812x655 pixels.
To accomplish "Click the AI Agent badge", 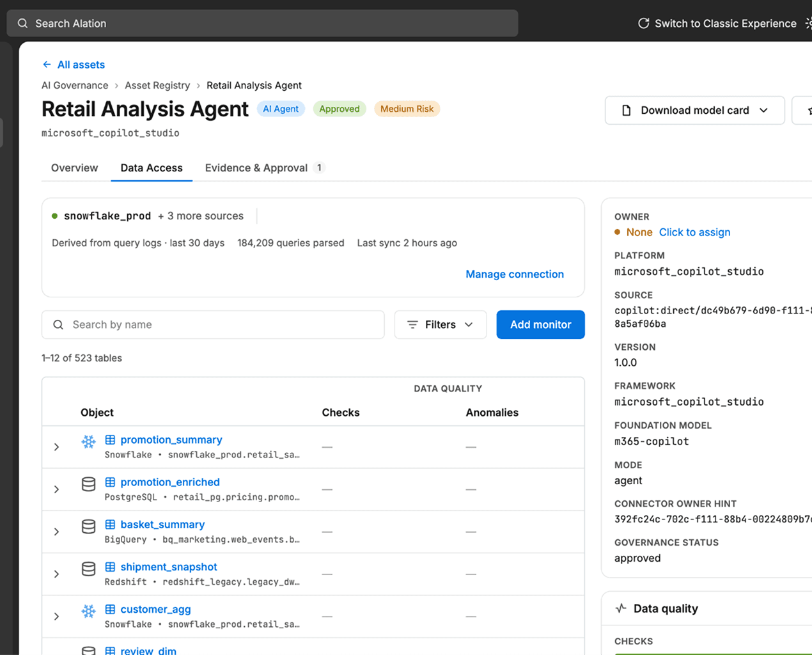I will (x=281, y=109).
